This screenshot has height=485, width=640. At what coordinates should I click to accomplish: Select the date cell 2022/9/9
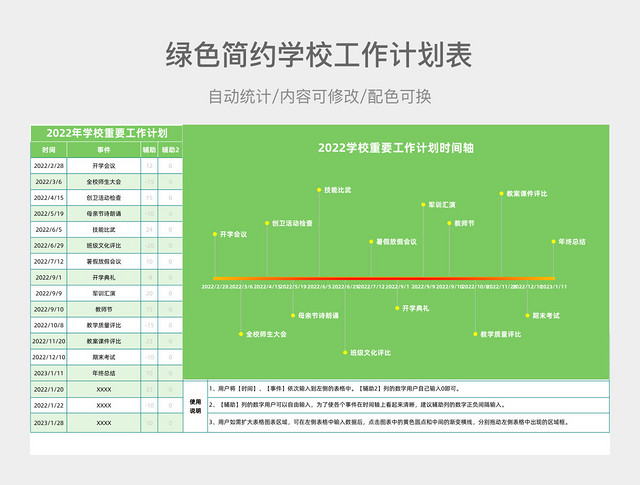coord(49,293)
